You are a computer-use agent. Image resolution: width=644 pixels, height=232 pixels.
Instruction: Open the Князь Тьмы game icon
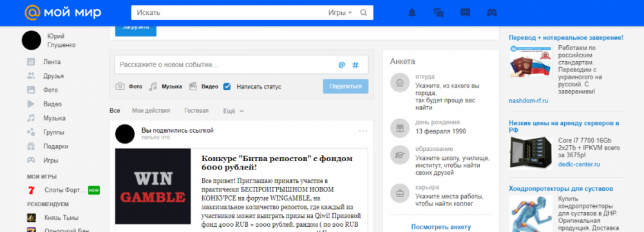31,218
